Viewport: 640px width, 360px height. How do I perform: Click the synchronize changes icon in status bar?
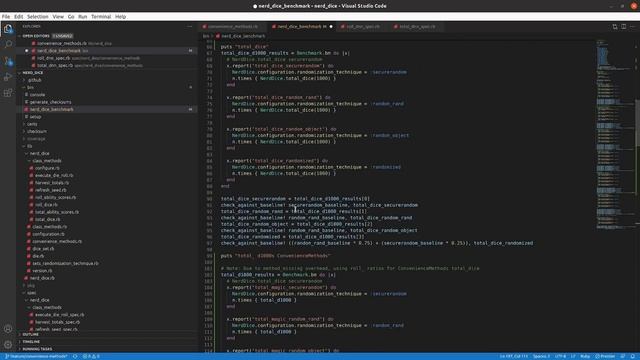pos(75,356)
